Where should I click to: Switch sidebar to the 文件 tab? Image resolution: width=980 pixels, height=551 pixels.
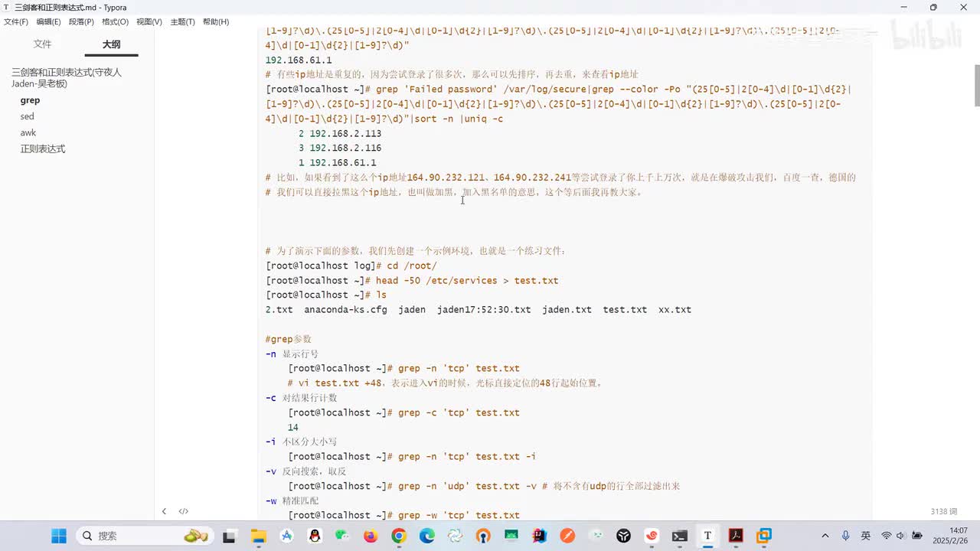click(43, 44)
